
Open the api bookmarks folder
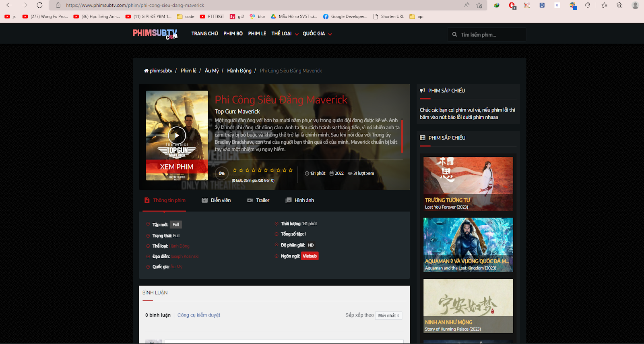pyautogui.click(x=416, y=17)
